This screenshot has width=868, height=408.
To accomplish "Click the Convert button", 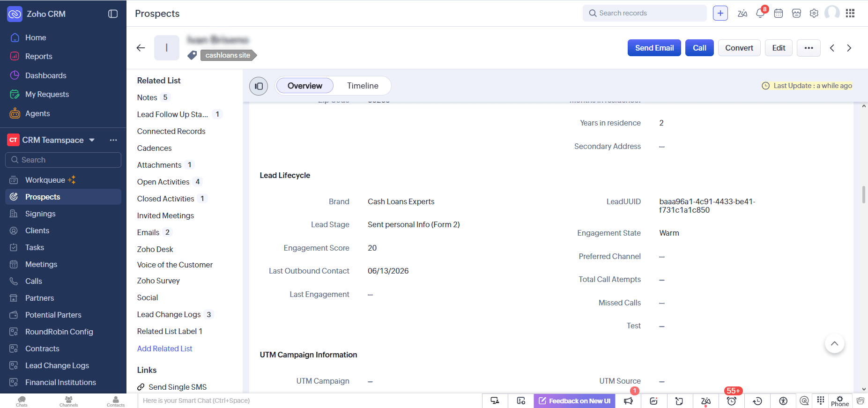I will (739, 48).
